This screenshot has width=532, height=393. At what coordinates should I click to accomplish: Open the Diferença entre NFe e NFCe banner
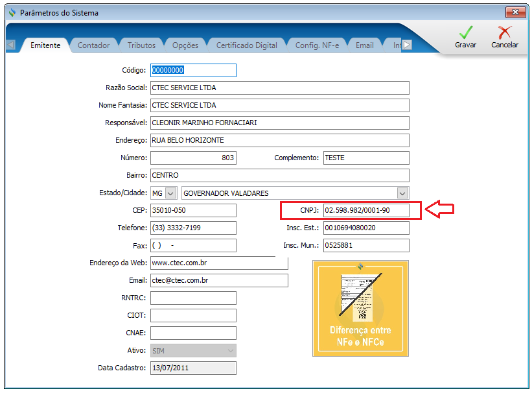(x=360, y=309)
